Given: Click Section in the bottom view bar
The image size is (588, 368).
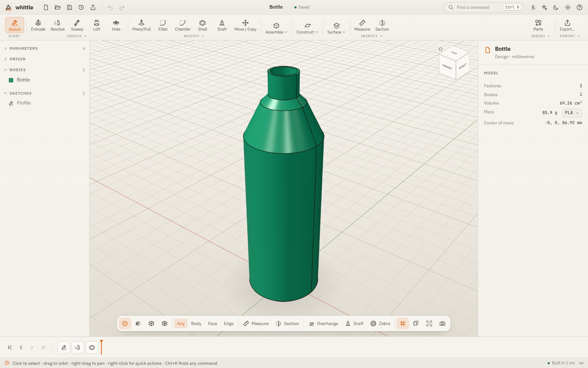Looking at the screenshot, I should [287, 323].
